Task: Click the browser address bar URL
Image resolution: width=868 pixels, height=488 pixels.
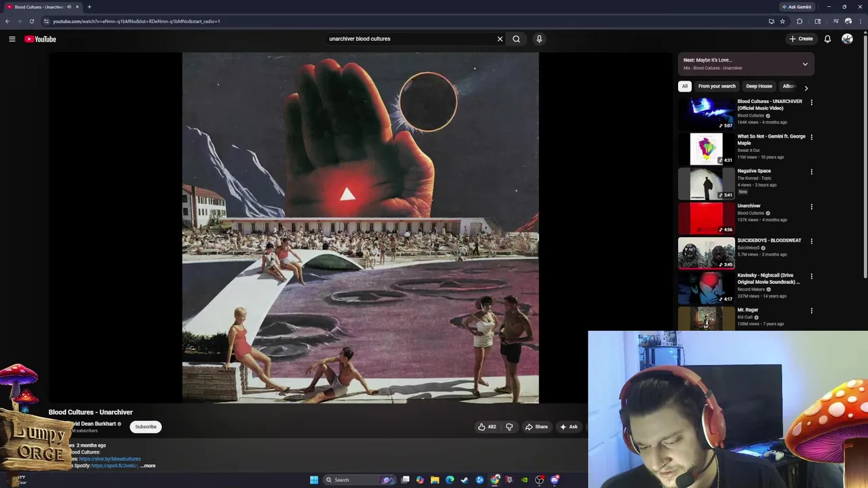Action: coord(136,21)
